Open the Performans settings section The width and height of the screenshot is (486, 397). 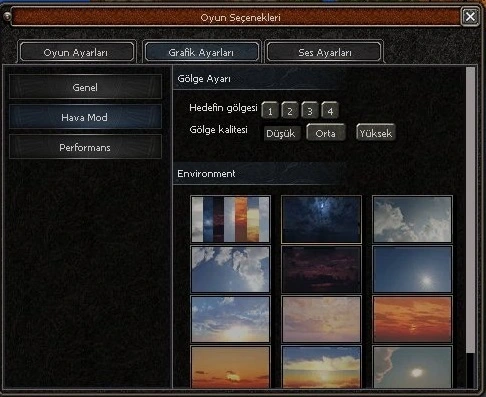[x=85, y=147]
